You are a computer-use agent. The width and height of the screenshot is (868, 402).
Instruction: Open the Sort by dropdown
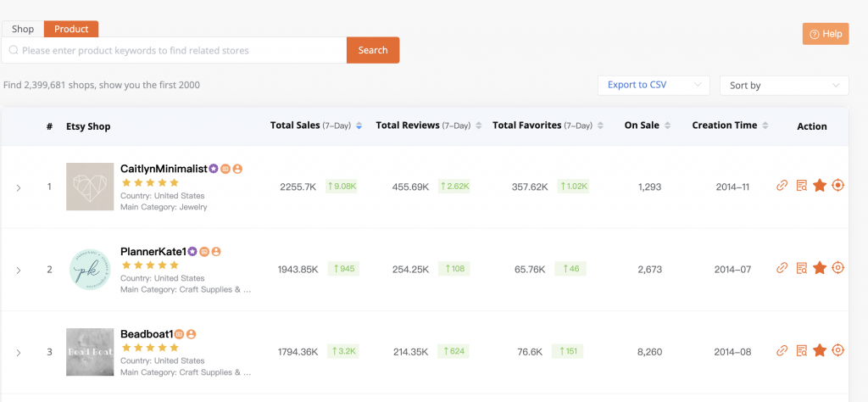[x=783, y=86]
